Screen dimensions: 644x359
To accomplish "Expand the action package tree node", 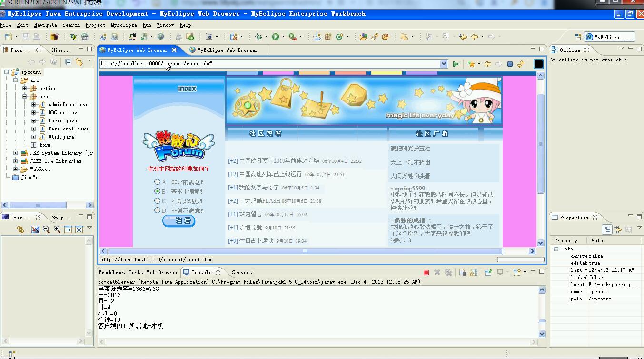I will (x=25, y=89).
